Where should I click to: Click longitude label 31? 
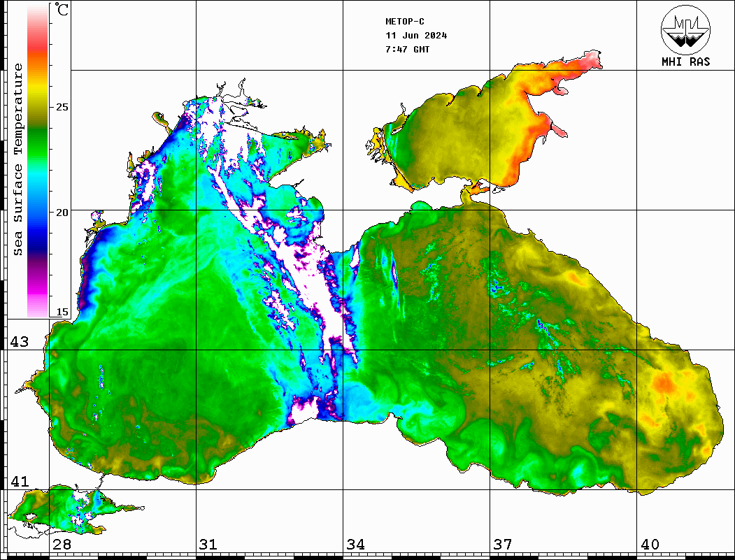point(208,544)
